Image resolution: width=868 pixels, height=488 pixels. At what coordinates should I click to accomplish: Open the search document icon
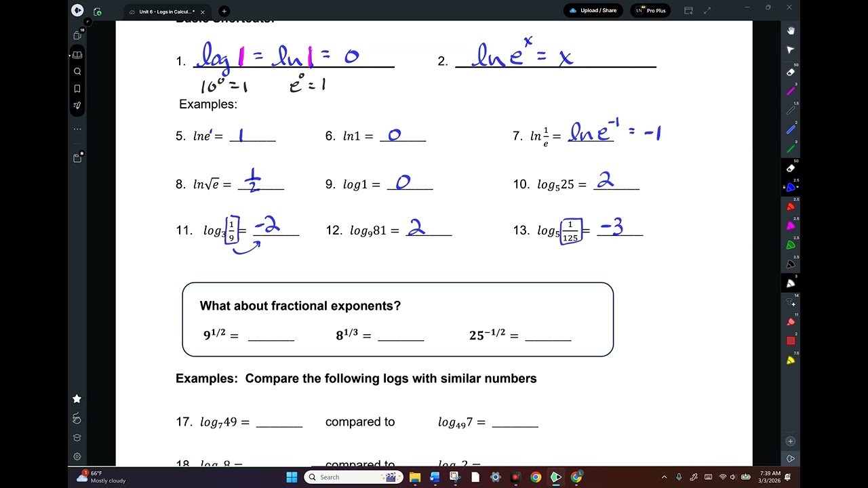(x=77, y=71)
